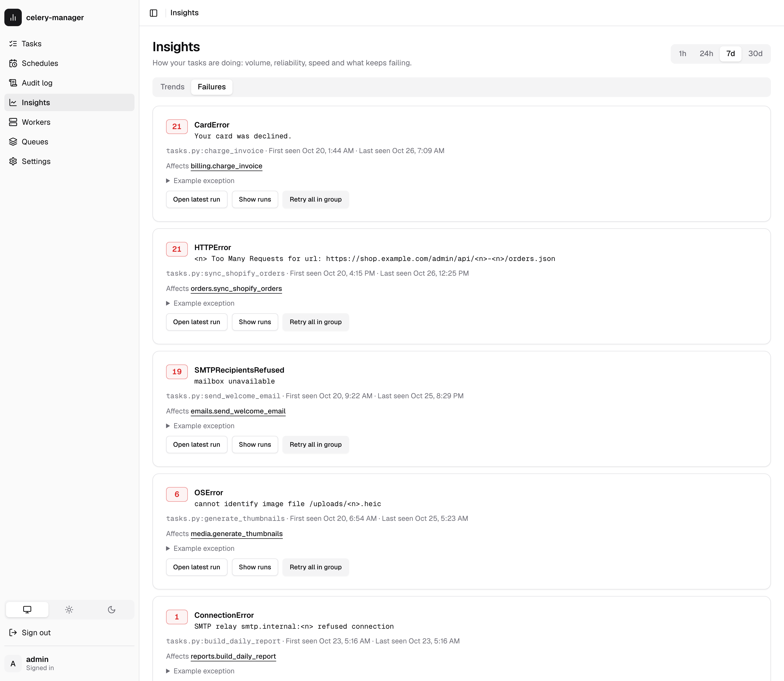
Task: Switch theme to system monitor mode
Action: coord(27,610)
